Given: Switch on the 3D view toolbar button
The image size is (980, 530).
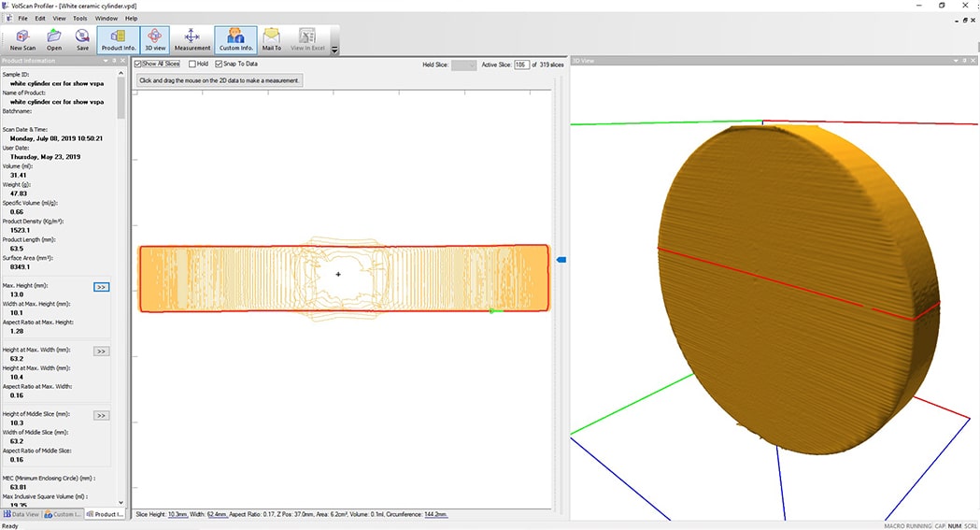Looking at the screenshot, I should [x=155, y=38].
